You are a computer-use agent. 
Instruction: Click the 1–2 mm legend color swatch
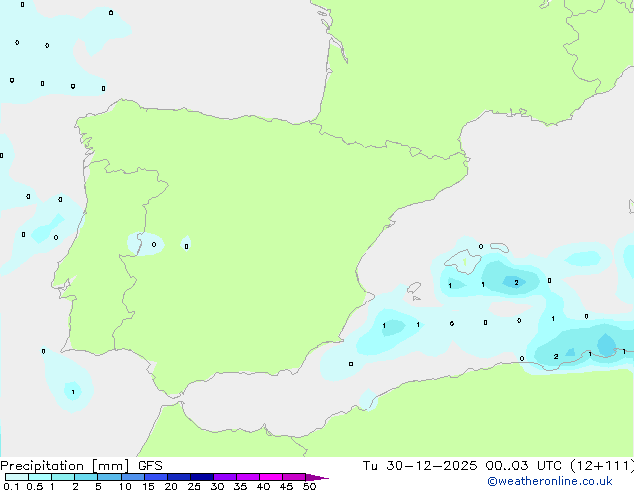[x=63, y=477]
